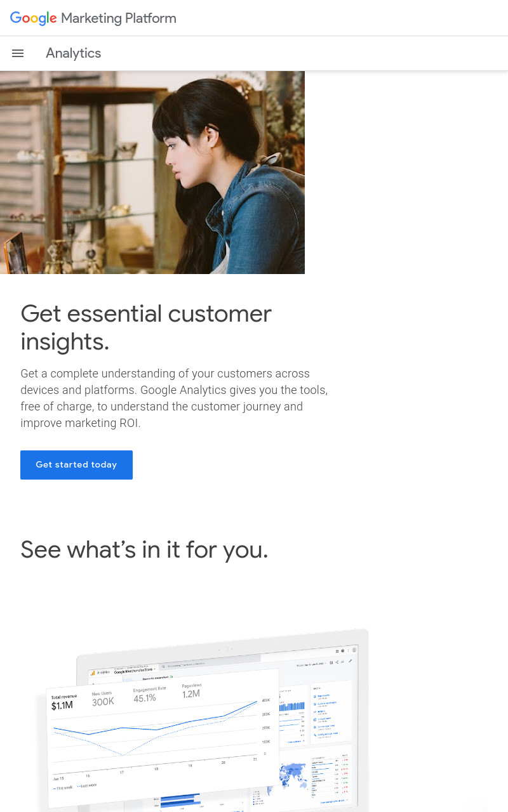The height and width of the screenshot is (812, 508).
Task: Click the Last week legend entry
Action: pyautogui.click(x=87, y=785)
